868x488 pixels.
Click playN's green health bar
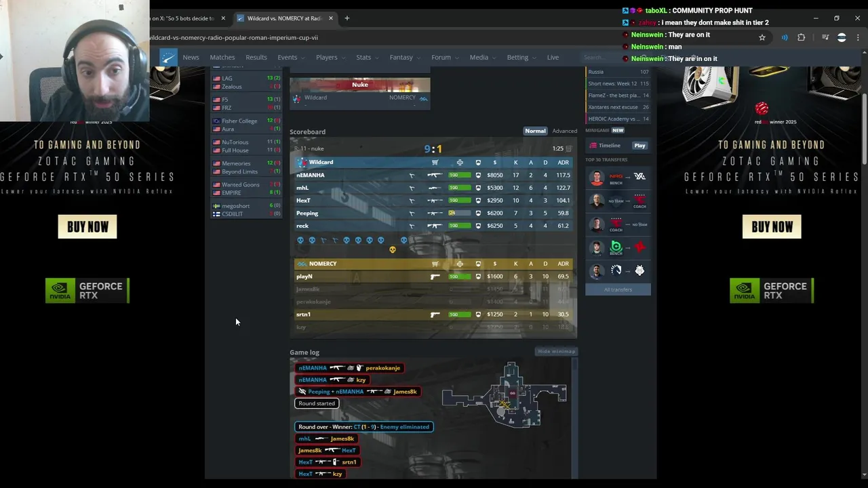coord(459,277)
